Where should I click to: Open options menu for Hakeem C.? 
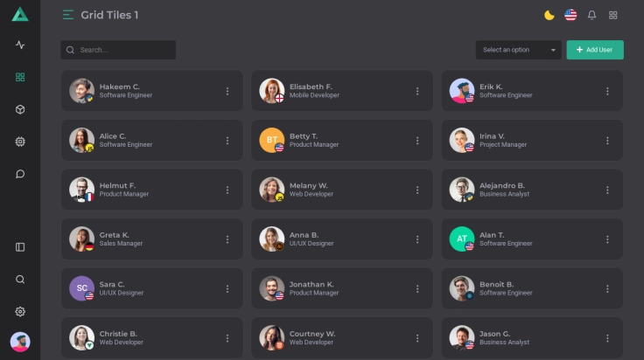(227, 91)
